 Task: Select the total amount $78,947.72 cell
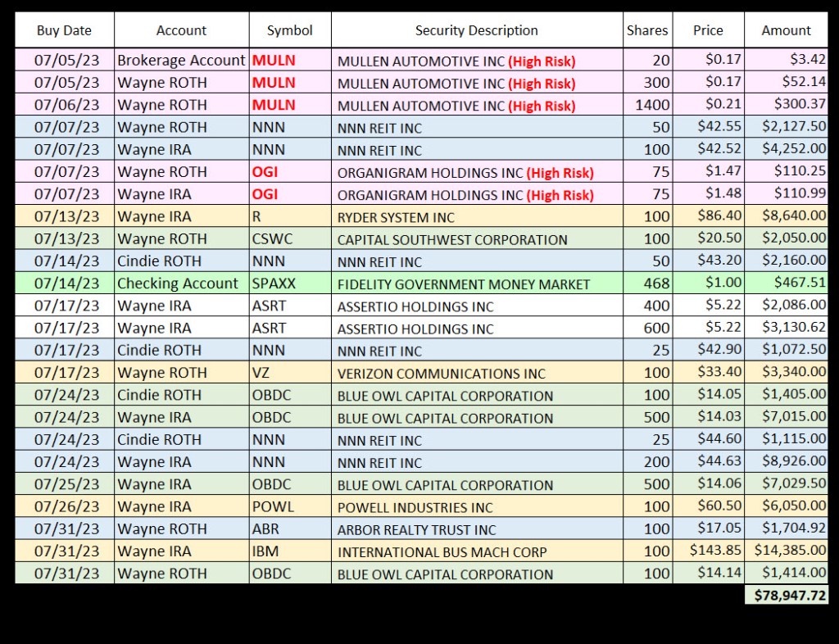pyautogui.click(x=786, y=595)
